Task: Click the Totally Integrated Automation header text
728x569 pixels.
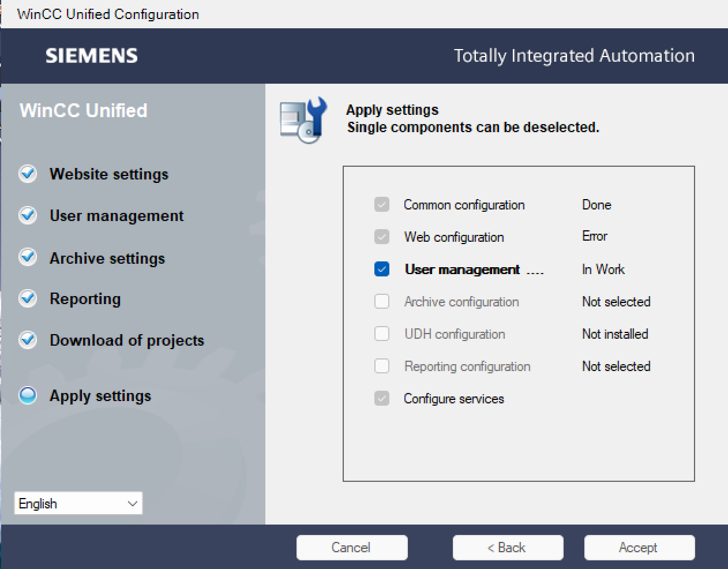Action: click(574, 56)
